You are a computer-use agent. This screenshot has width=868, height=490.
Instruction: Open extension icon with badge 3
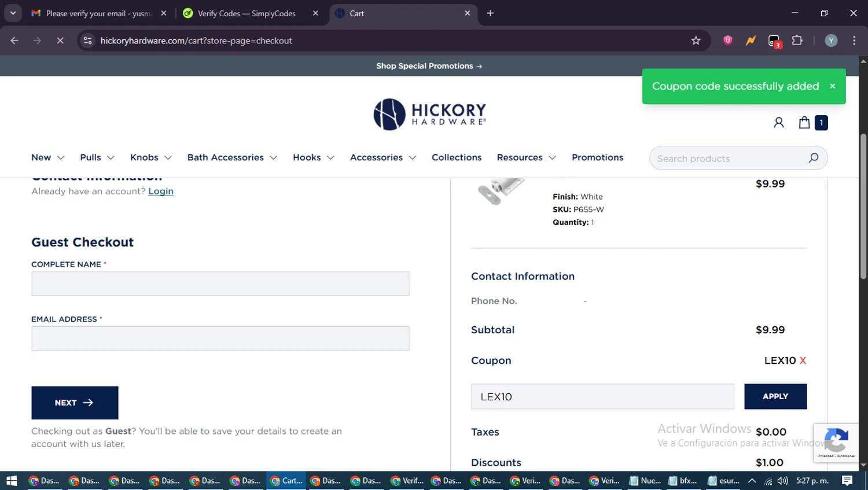coord(774,41)
